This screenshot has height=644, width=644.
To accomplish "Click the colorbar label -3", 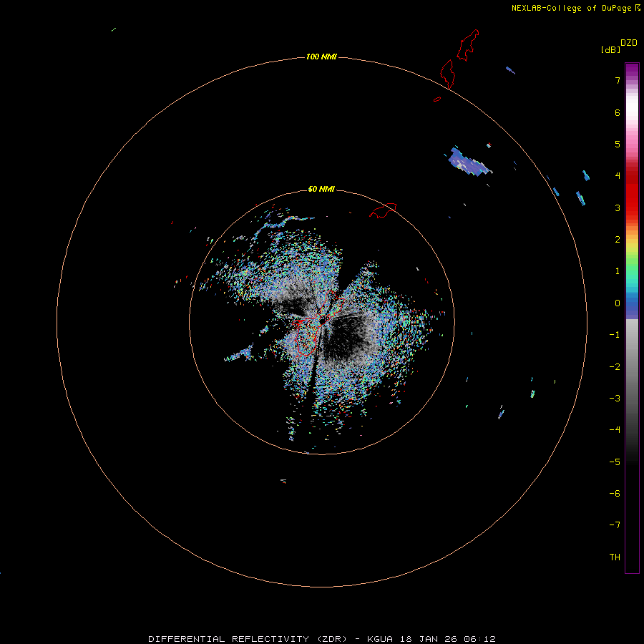I will tap(615, 399).
